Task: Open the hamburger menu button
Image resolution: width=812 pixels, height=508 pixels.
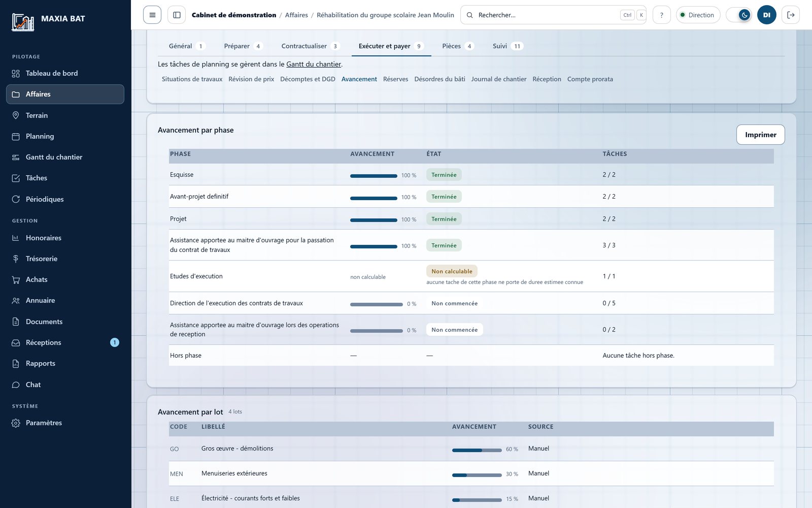Action: tap(152, 15)
